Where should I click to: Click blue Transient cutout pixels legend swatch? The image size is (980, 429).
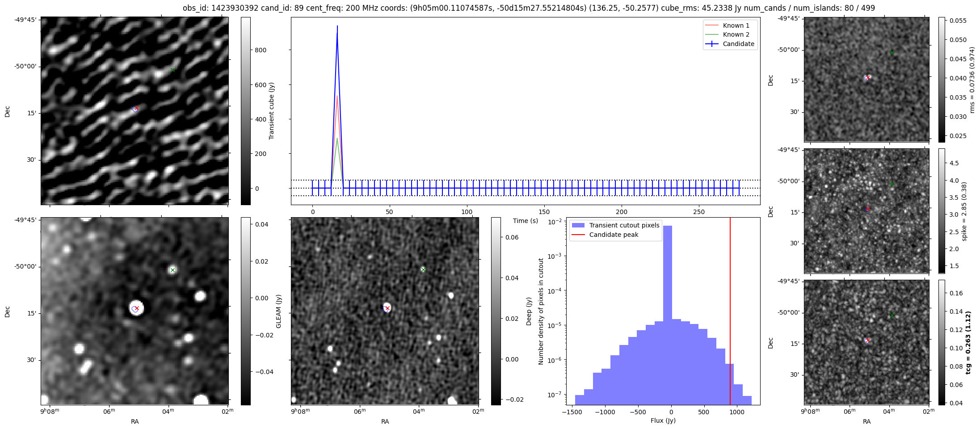point(579,225)
